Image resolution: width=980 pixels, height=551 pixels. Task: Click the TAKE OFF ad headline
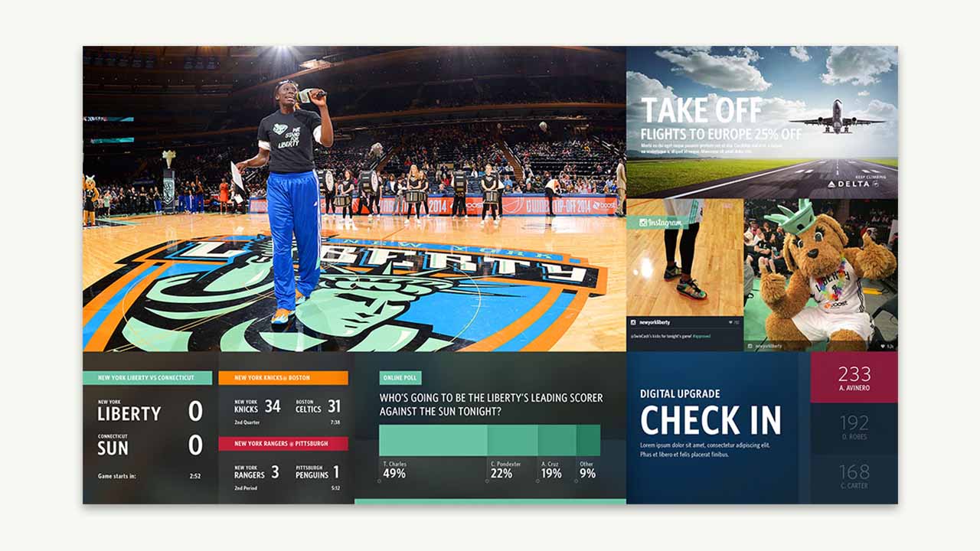[x=701, y=111]
